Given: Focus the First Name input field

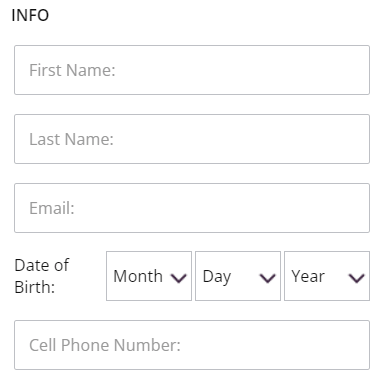Looking at the screenshot, I should coord(192,70).
